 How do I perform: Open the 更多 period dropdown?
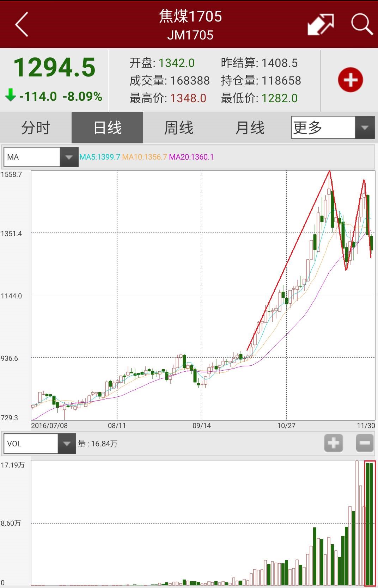click(x=333, y=128)
